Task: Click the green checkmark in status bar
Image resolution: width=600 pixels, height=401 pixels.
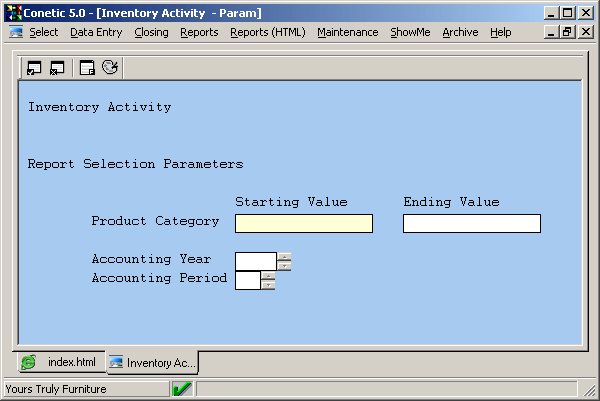Action: (182, 388)
